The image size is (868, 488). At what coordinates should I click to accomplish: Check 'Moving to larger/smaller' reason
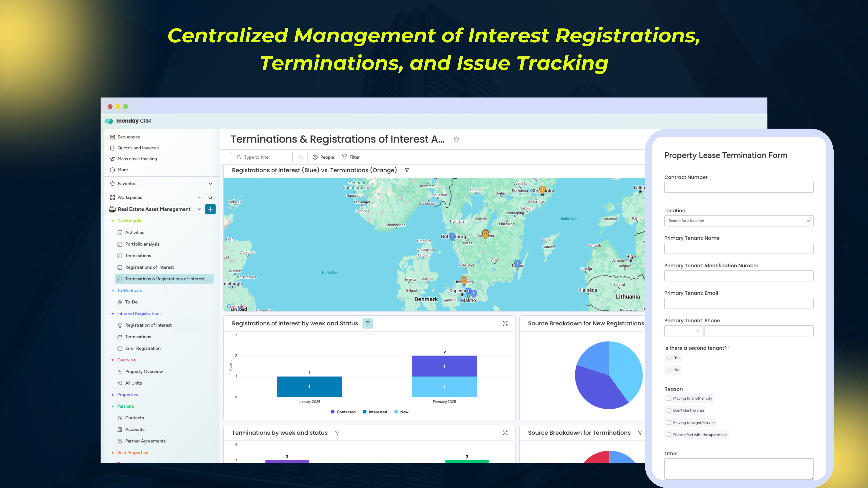[669, 423]
